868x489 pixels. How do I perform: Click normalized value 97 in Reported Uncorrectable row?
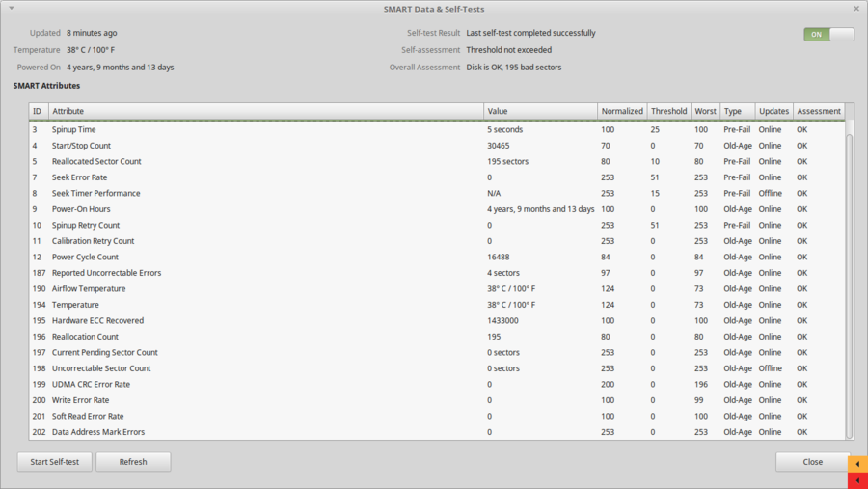coord(606,273)
